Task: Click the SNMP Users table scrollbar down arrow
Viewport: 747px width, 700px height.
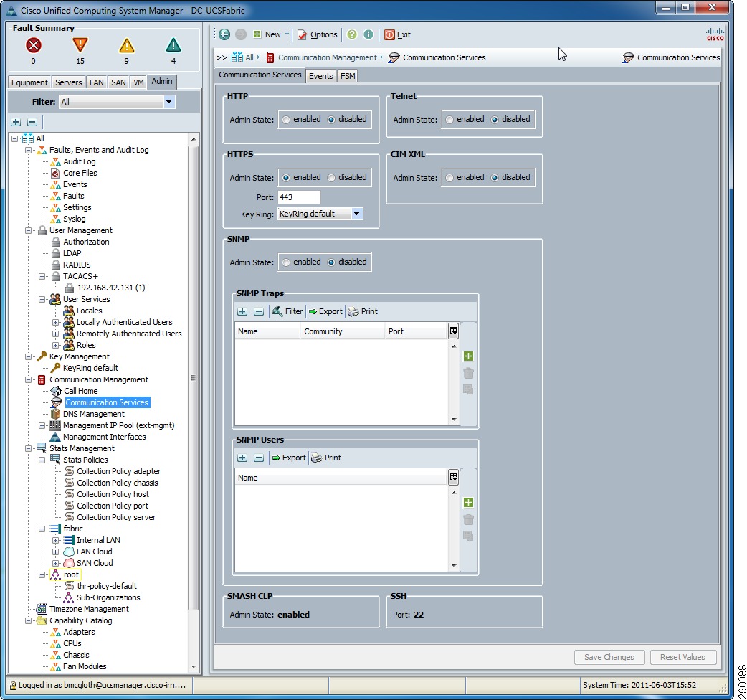Action: (x=454, y=566)
